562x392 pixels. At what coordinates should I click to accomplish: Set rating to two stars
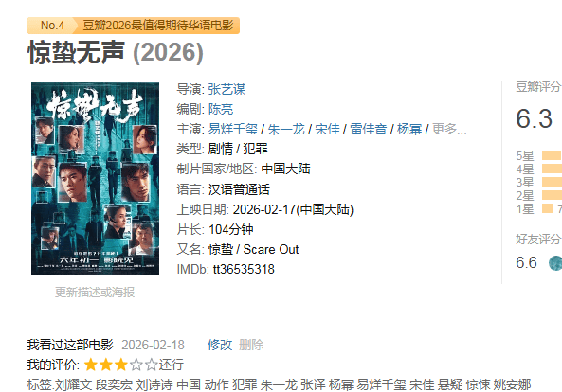[x=106, y=365]
